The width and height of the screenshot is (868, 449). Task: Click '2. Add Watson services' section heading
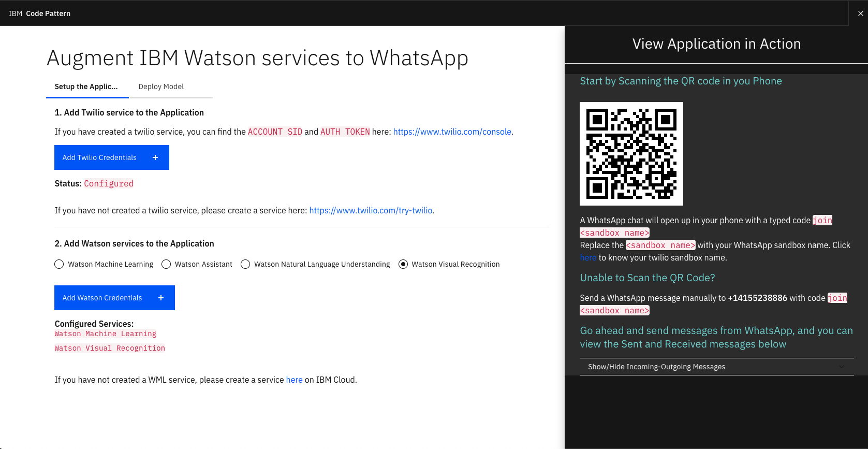[x=134, y=243]
